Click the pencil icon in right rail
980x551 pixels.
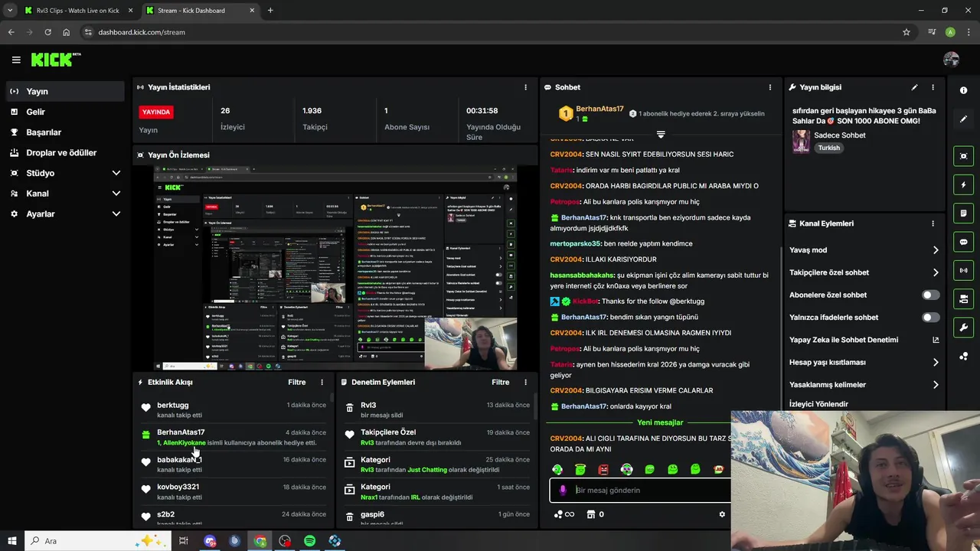963,119
